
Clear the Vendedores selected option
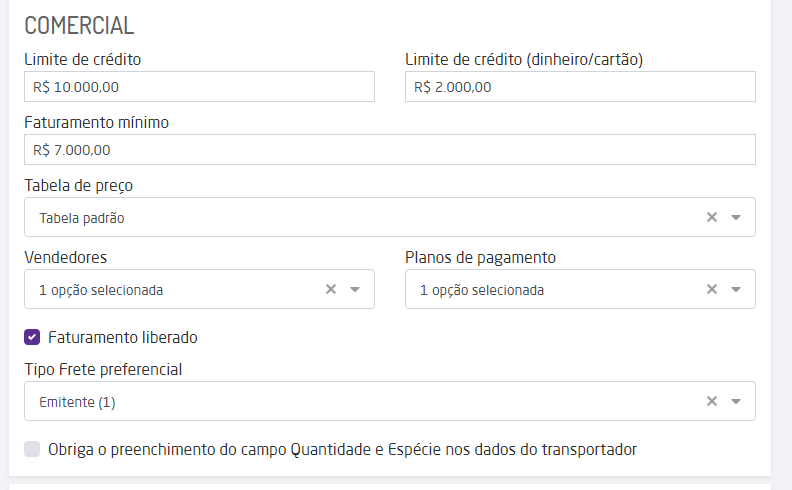point(331,290)
